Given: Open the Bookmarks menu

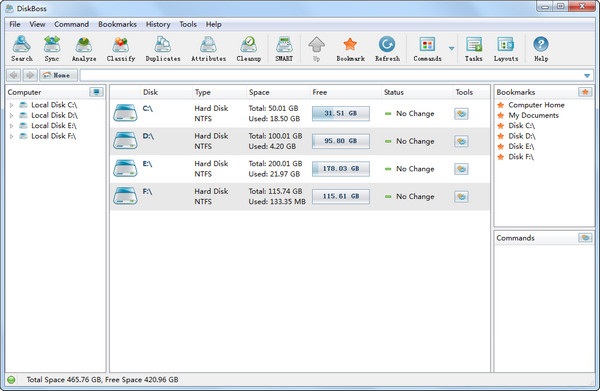Looking at the screenshot, I should click(x=117, y=24).
